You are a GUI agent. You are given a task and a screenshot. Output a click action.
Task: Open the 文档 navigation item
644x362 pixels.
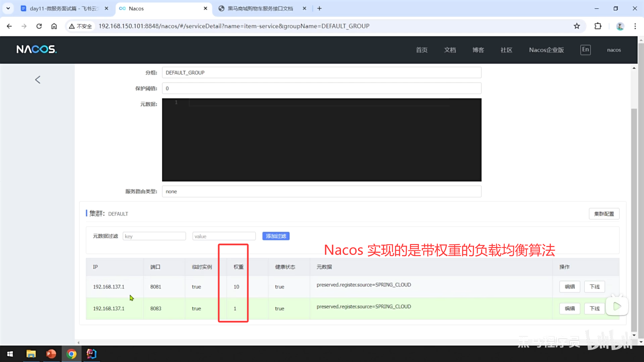[x=450, y=50]
